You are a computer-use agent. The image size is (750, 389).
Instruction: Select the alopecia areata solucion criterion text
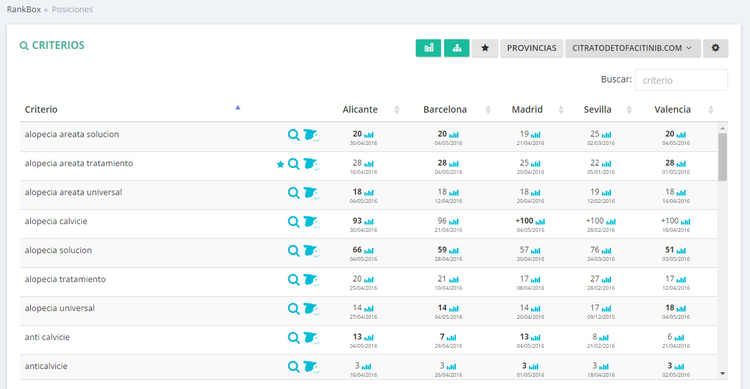pos(72,134)
